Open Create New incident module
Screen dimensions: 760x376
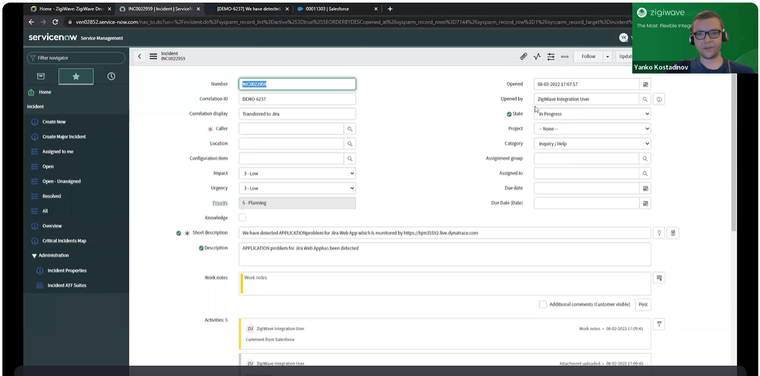pos(54,122)
